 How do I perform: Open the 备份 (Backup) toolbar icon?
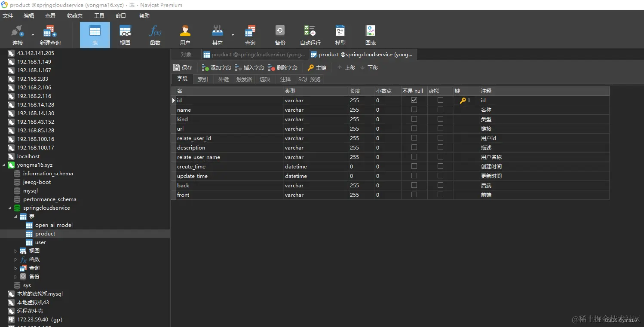(280, 35)
